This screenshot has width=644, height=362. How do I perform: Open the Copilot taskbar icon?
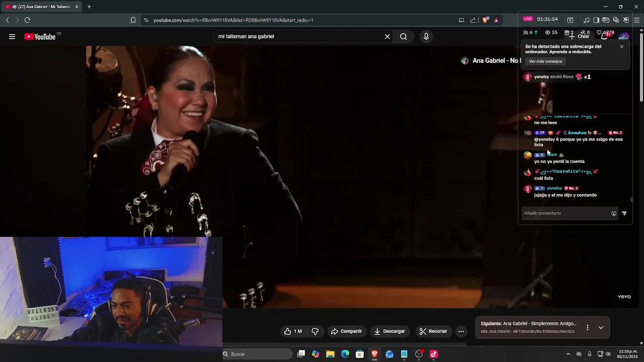[315, 354]
